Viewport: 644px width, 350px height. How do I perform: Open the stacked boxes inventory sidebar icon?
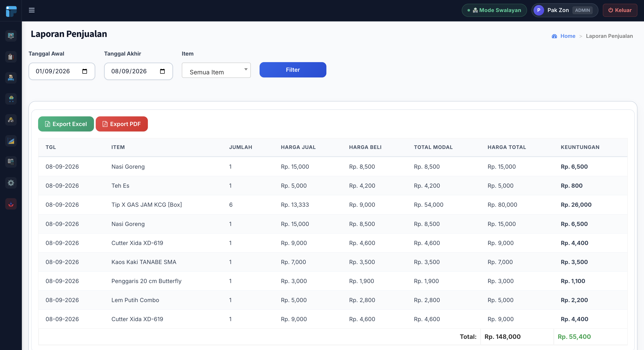click(11, 120)
